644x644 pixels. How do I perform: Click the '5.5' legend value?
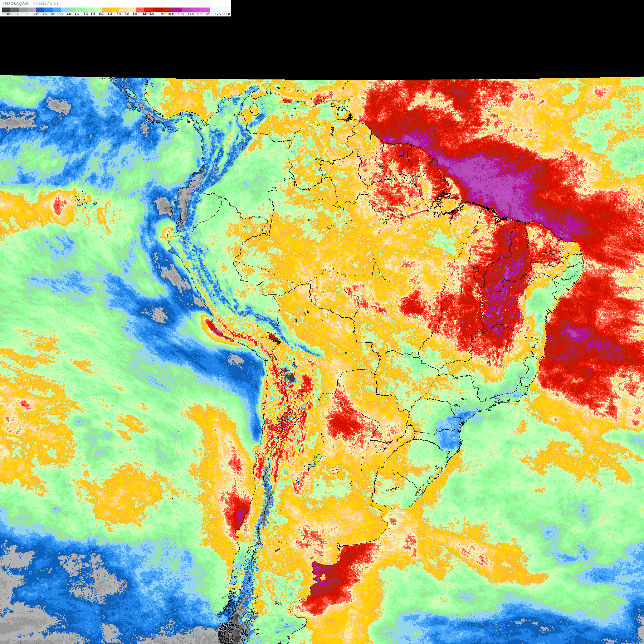(93, 14)
